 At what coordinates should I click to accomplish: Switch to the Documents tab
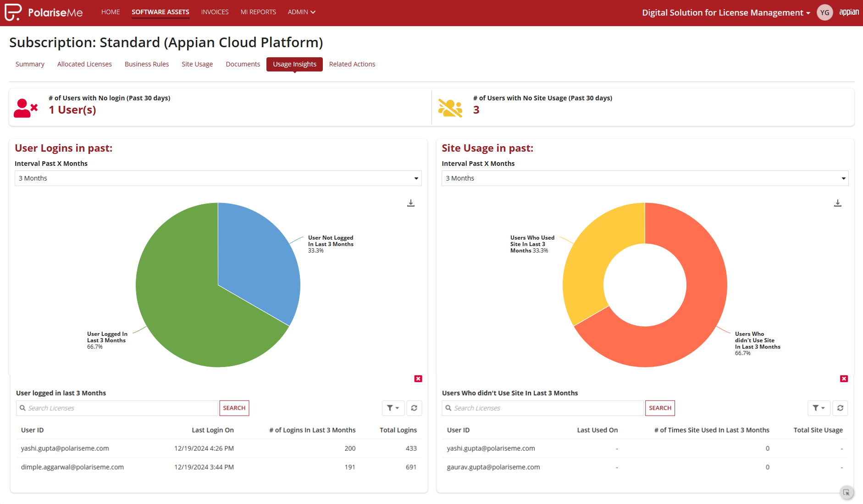(243, 64)
